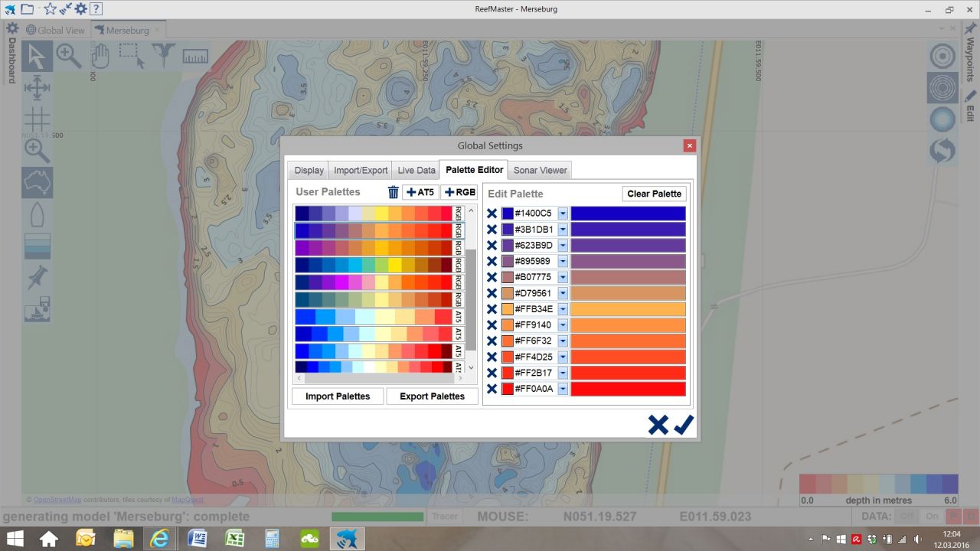Viewport: 980px width, 551px height.
Task: Turn DATA logging On
Action: (x=931, y=517)
